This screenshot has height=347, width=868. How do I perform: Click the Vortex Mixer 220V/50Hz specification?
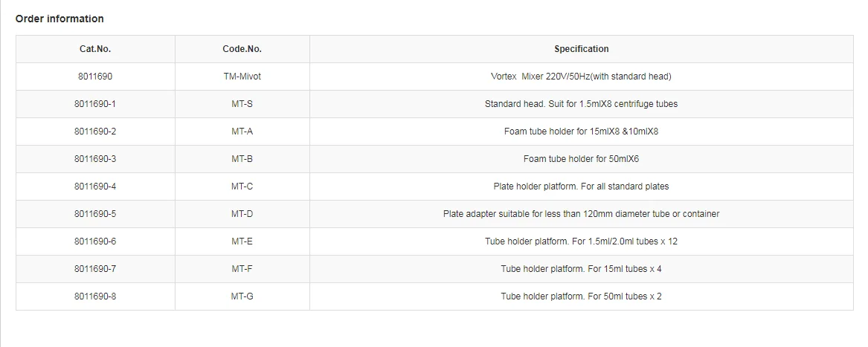click(x=581, y=77)
